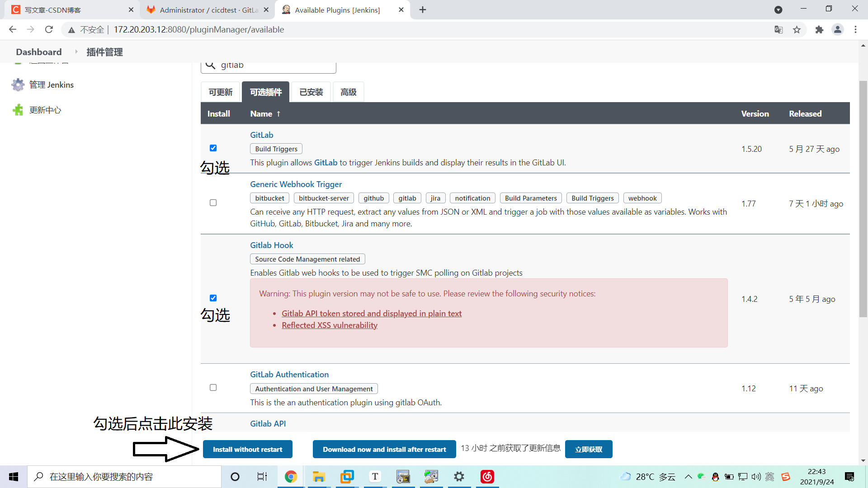Screen dimensions: 868x488
Task: Tick the GitLab Authentication checkbox
Action: (x=213, y=387)
